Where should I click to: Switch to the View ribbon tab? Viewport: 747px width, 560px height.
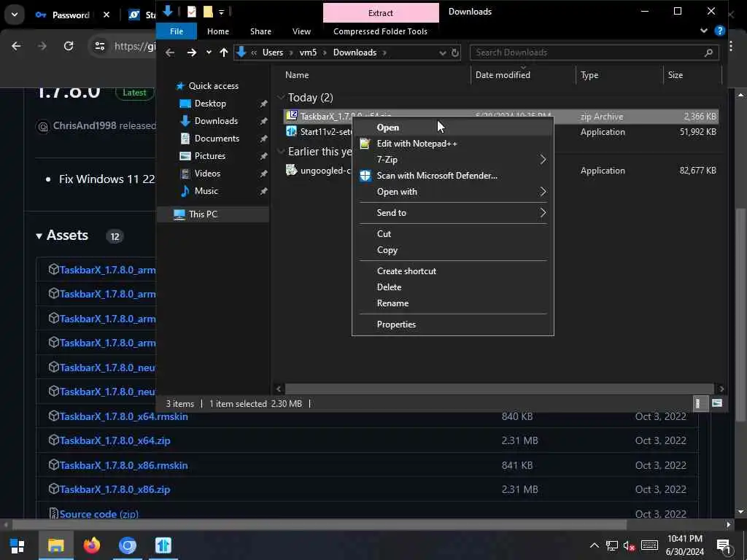click(x=301, y=31)
